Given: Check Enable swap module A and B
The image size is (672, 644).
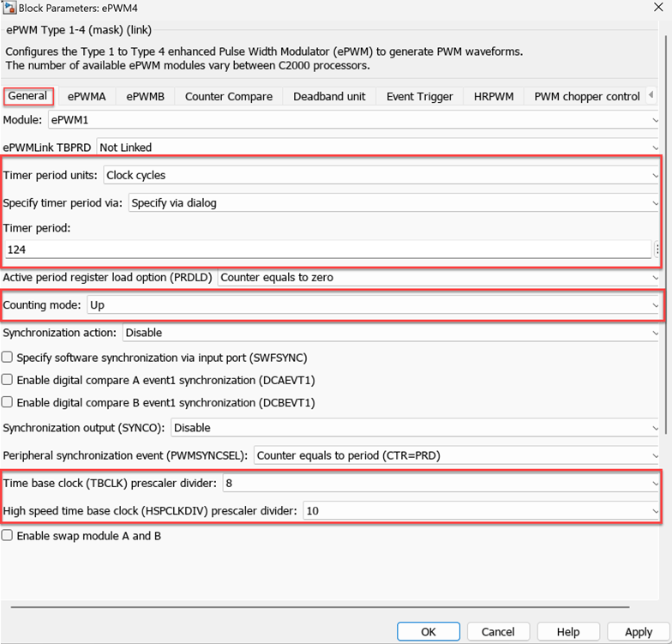Looking at the screenshot, I should pyautogui.click(x=8, y=536).
